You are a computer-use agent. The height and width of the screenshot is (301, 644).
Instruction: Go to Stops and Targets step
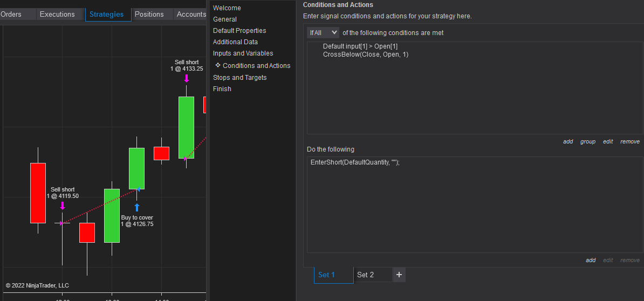click(240, 78)
